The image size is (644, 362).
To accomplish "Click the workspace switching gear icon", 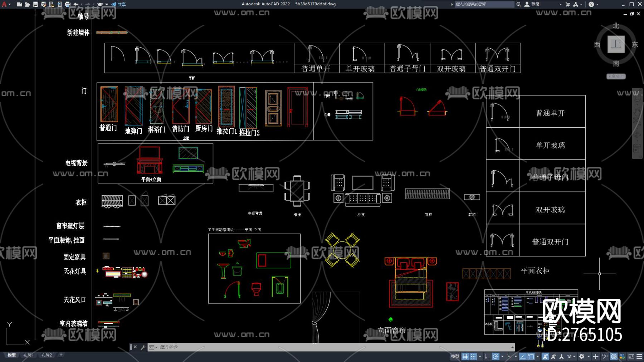I will [582, 356].
